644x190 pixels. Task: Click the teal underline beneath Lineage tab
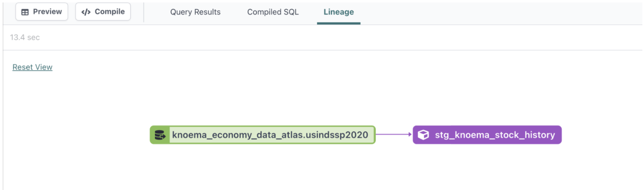[x=338, y=23]
